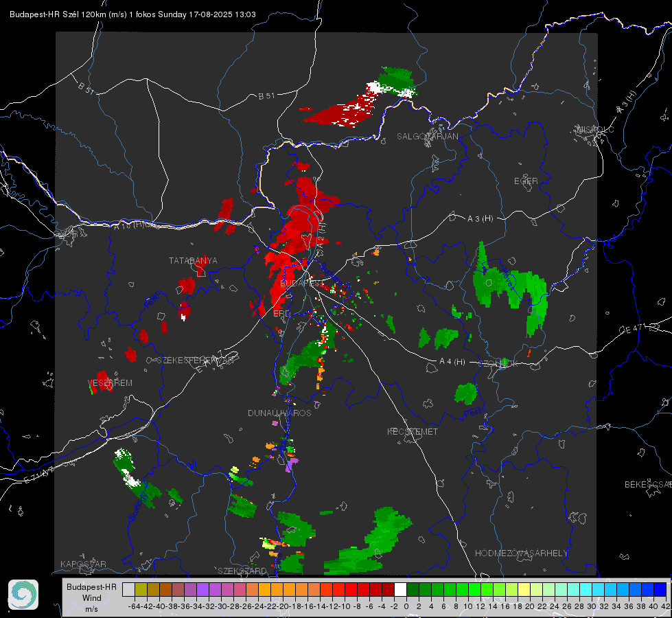Click the '-64' legend value
672x618 pixels.
[x=135, y=606]
